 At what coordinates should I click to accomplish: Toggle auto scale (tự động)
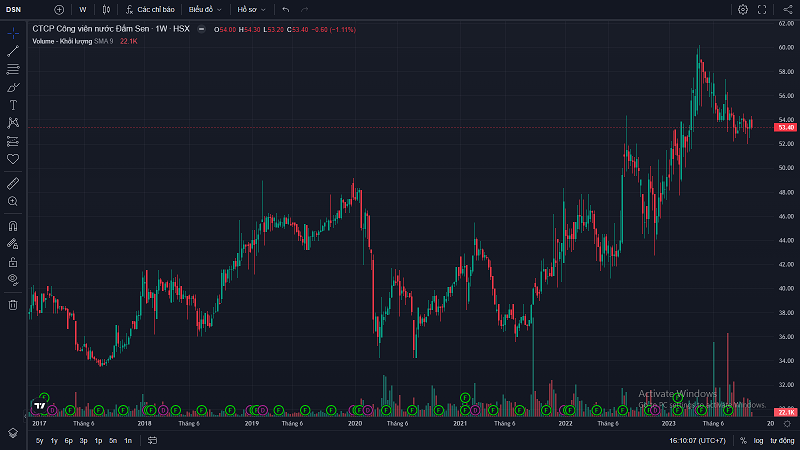[x=781, y=440]
